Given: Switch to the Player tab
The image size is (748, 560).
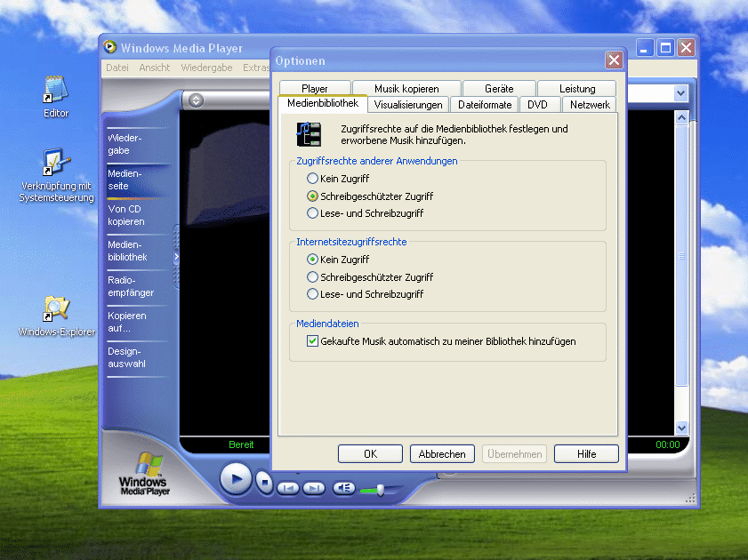Looking at the screenshot, I should pyautogui.click(x=315, y=89).
